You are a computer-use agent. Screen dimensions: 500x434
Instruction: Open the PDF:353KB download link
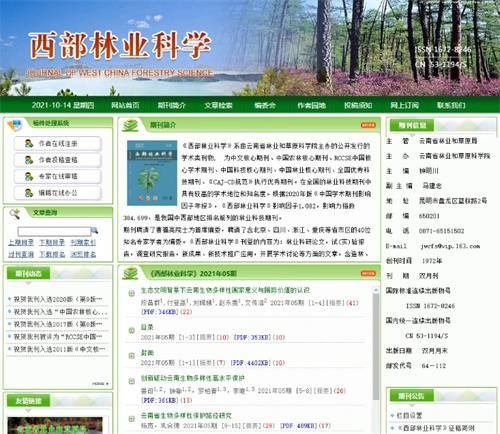pyautogui.click(x=253, y=337)
